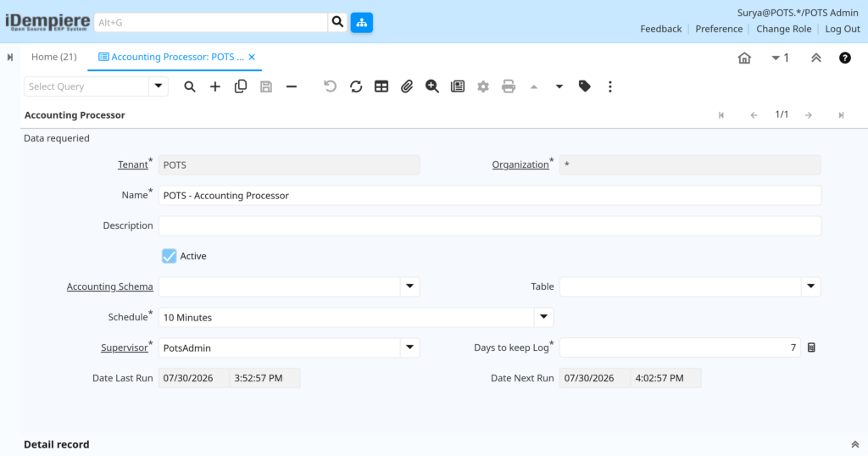The width and height of the screenshot is (868, 456).
Task: Click the Supervisor label link
Action: (124, 348)
